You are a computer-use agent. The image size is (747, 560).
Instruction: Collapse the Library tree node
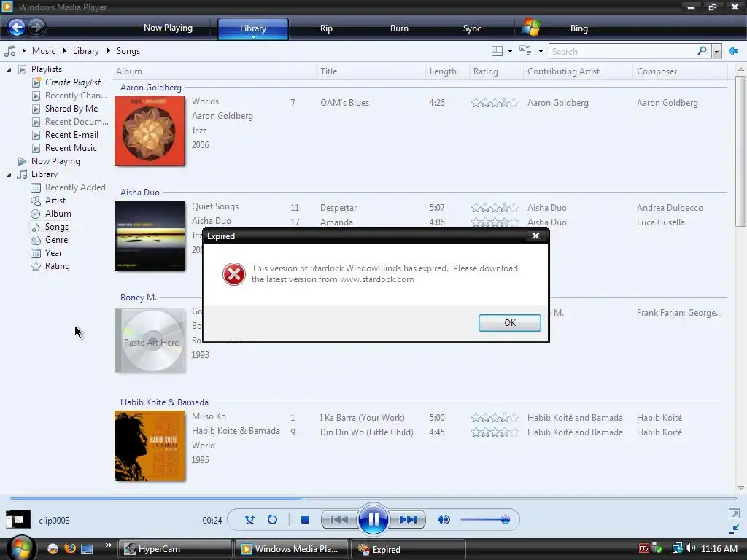[9, 175]
